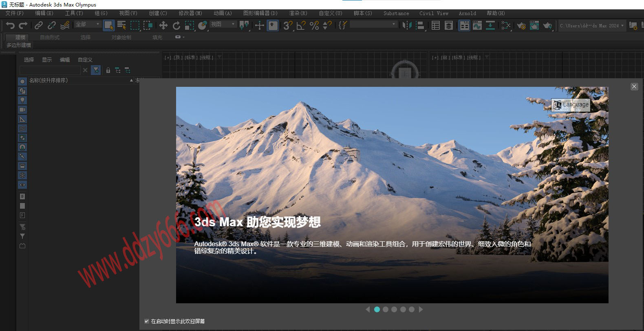Uncheck 在启动时显示此欢迎屏幕 checkbox
This screenshot has width=644, height=331.
[x=147, y=321]
